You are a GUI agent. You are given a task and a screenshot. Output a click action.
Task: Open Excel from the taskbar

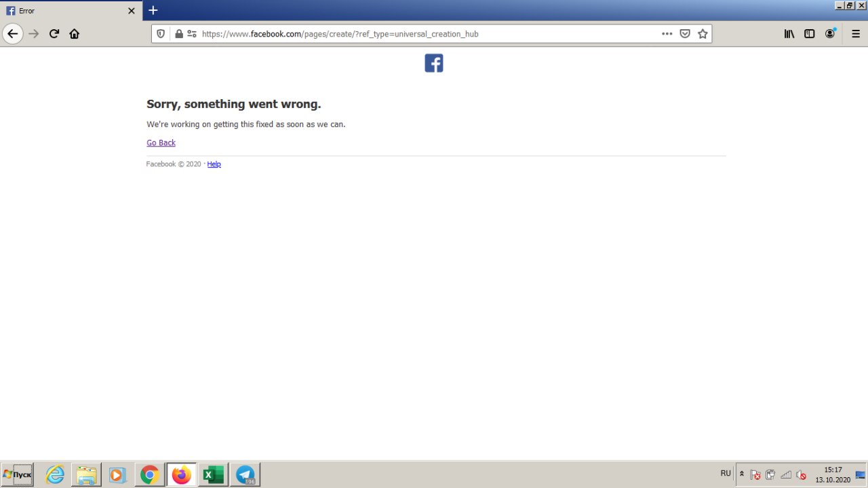(213, 474)
